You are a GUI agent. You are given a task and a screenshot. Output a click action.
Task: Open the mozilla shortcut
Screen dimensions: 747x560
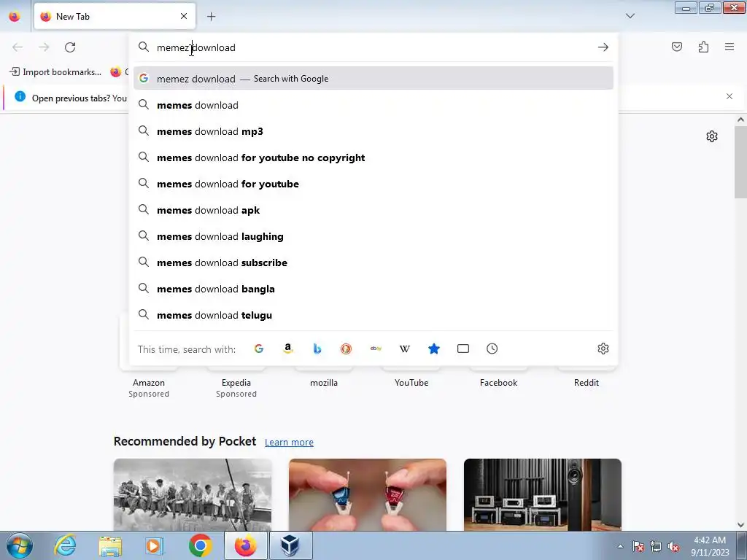[324, 383]
